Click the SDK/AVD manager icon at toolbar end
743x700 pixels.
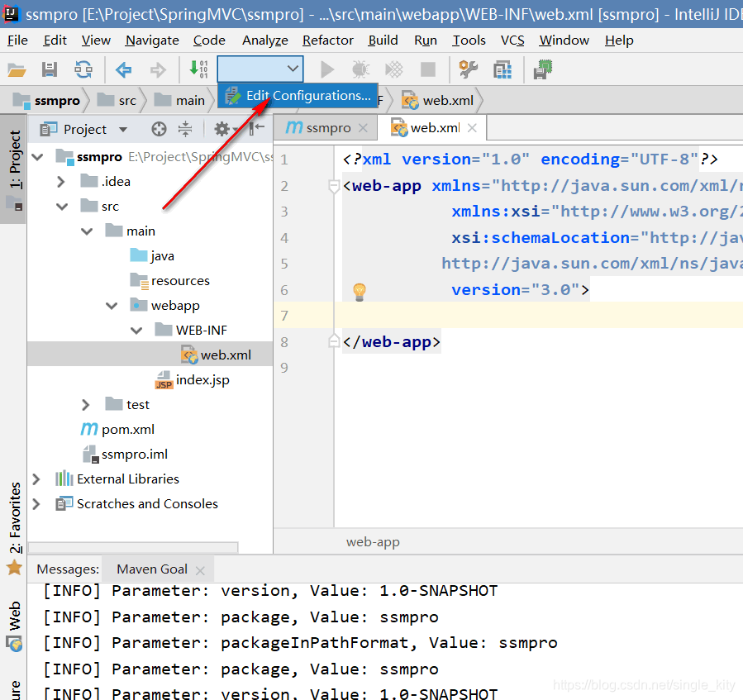click(542, 69)
